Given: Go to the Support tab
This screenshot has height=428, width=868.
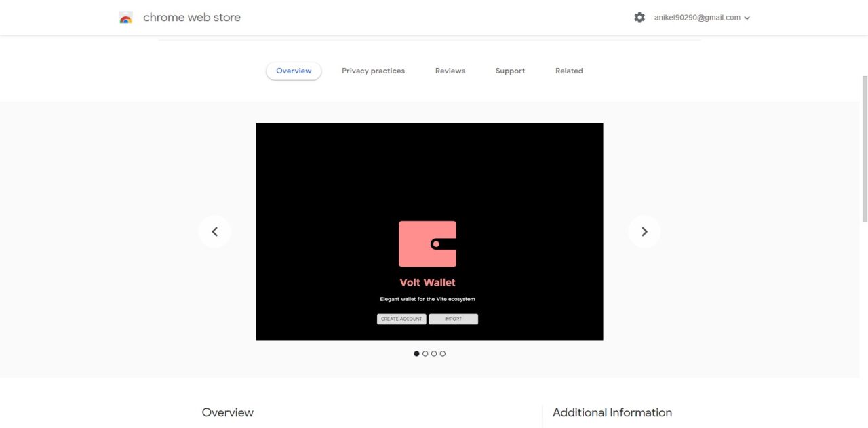Looking at the screenshot, I should click(x=510, y=71).
